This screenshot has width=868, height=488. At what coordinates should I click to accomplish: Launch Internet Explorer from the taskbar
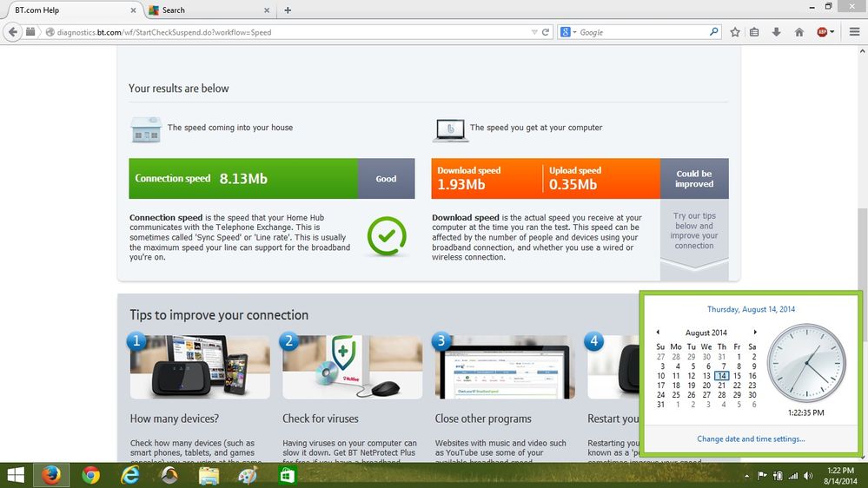pyautogui.click(x=130, y=475)
